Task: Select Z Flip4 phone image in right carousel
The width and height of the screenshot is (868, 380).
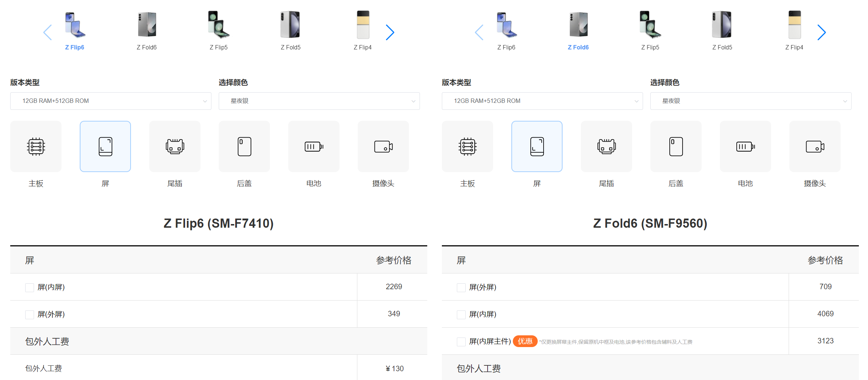Action: pos(794,25)
